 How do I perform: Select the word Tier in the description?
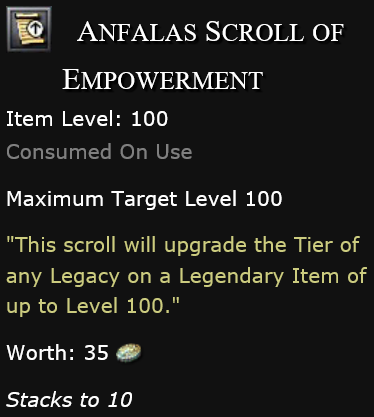[x=312, y=245]
